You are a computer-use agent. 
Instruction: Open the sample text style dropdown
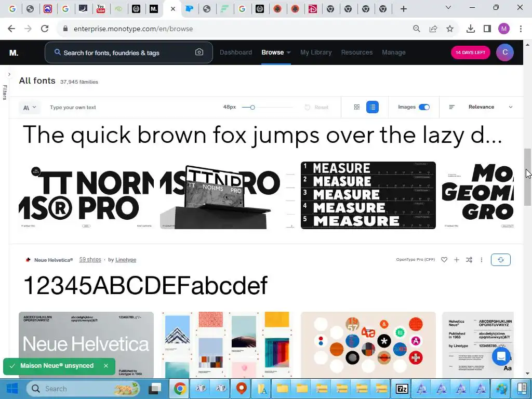point(30,108)
